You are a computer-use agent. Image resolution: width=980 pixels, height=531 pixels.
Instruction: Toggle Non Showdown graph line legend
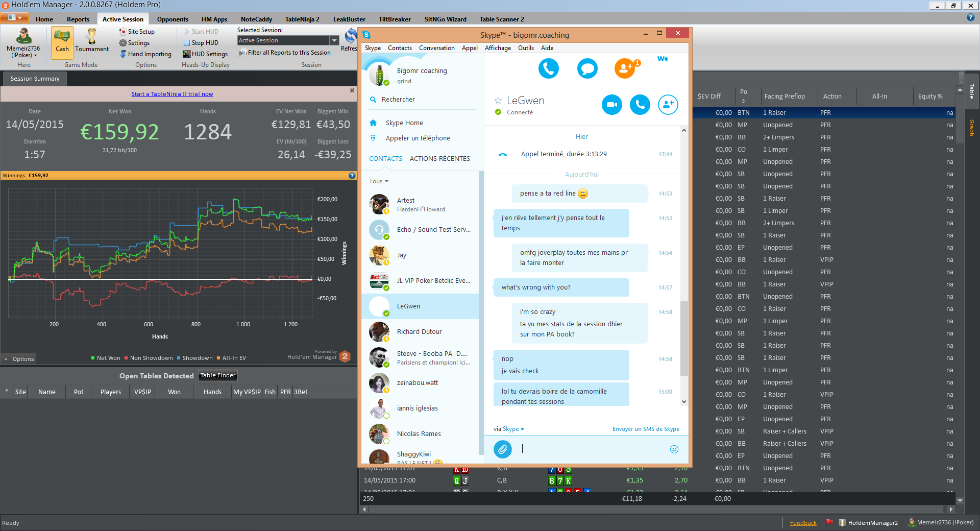tap(148, 358)
